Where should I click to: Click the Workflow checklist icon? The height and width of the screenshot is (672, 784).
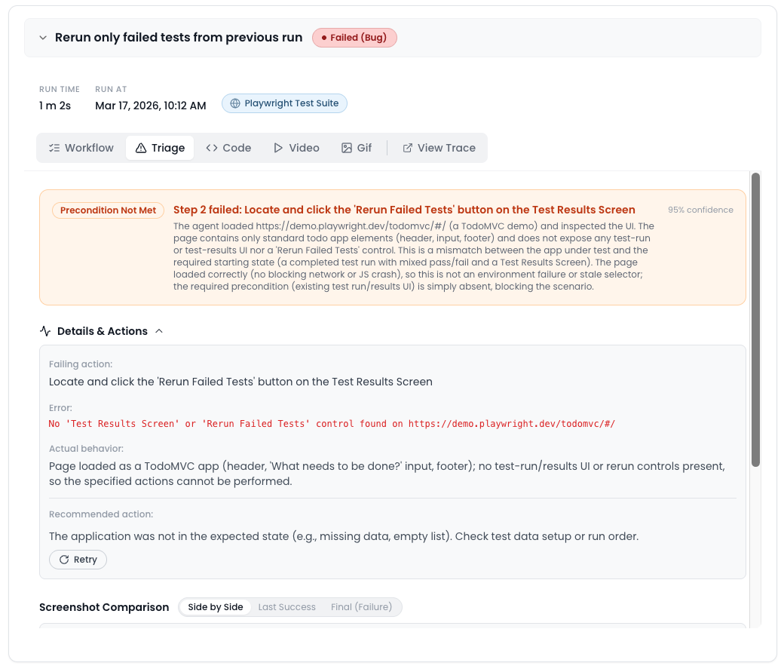[x=54, y=148]
